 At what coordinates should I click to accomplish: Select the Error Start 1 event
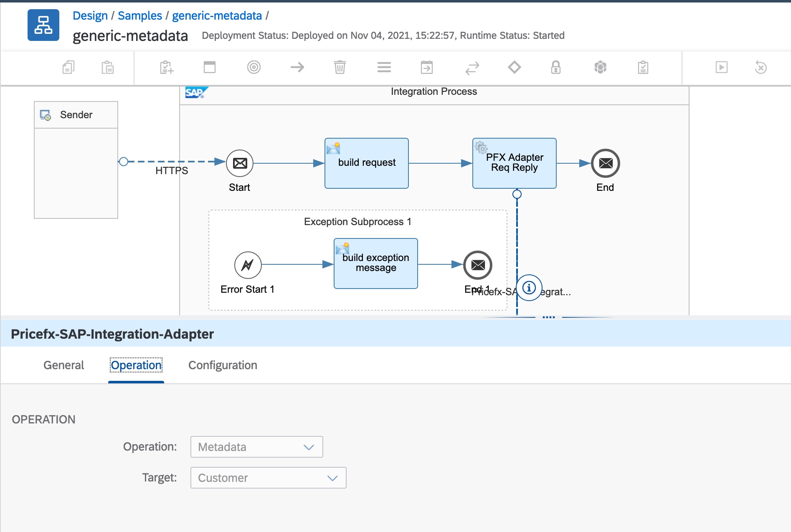pyautogui.click(x=248, y=265)
